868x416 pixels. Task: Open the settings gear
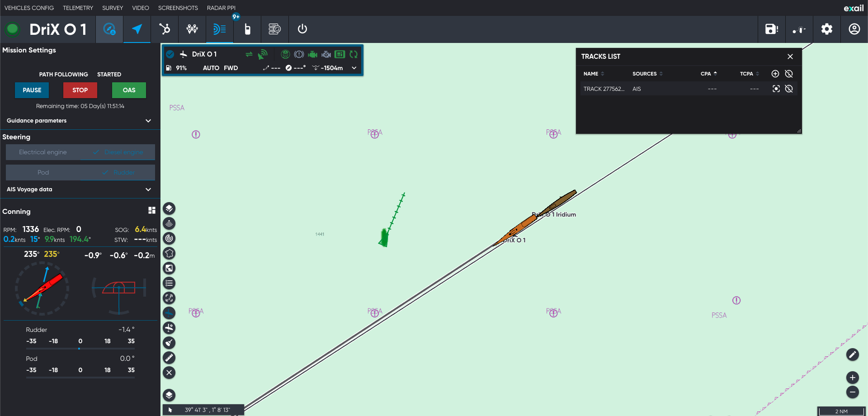[827, 29]
